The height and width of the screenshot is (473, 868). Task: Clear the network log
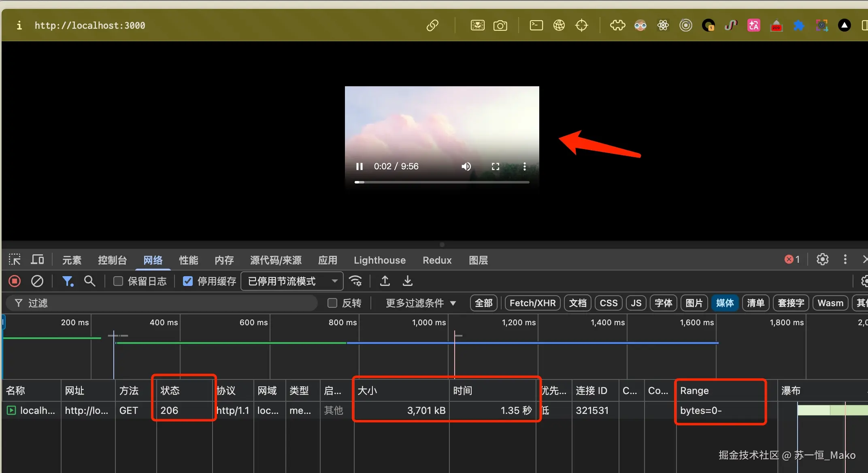37,281
